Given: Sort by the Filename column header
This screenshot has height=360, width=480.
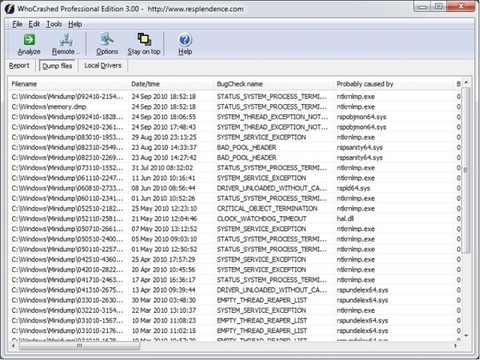Looking at the screenshot, I should (68, 84).
